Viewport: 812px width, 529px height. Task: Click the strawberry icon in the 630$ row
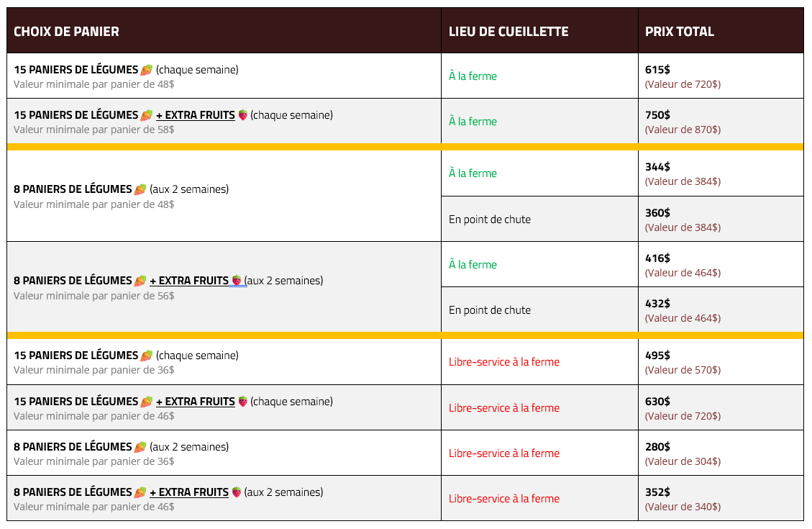(243, 402)
